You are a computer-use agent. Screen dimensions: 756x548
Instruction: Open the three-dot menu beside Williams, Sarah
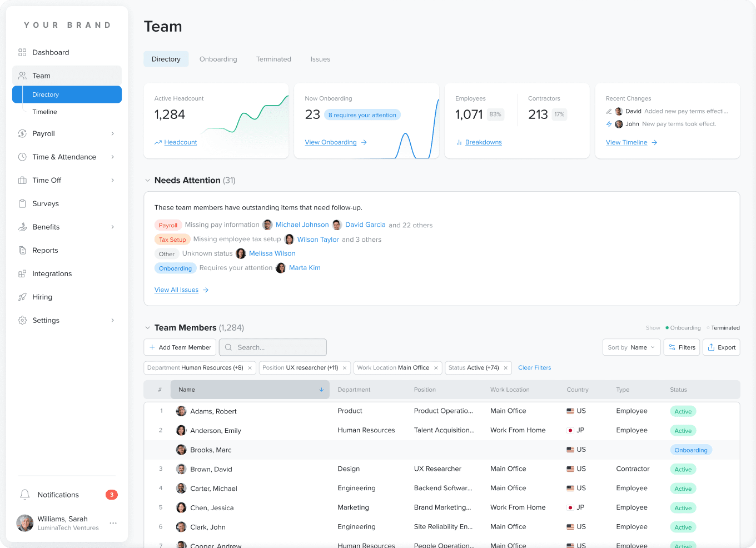113,523
